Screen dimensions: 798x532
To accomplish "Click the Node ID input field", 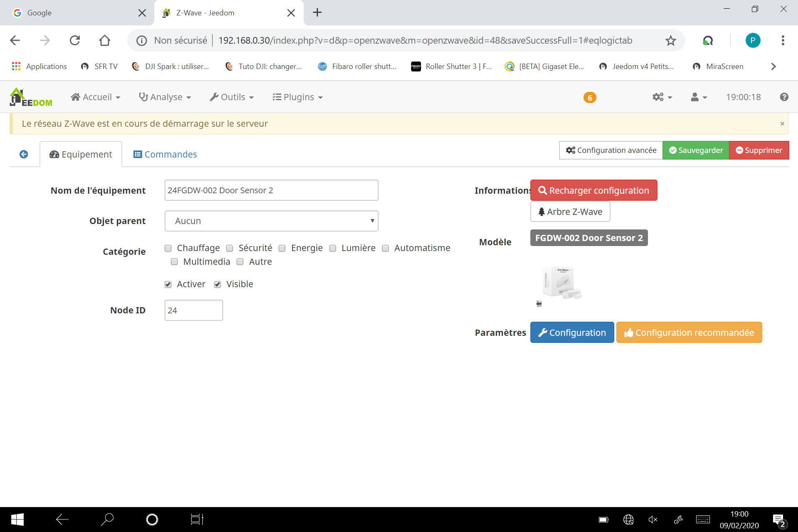I will coord(193,310).
